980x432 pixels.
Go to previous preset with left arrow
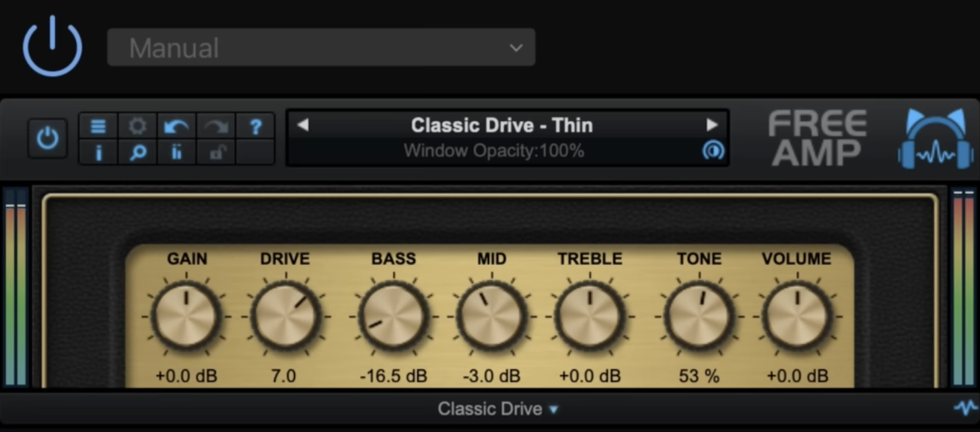302,125
